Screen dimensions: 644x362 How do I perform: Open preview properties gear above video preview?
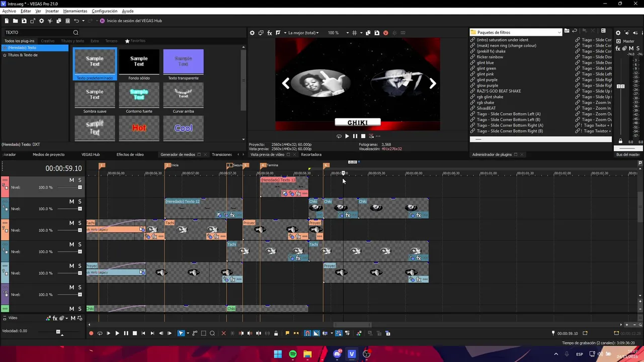click(252, 33)
